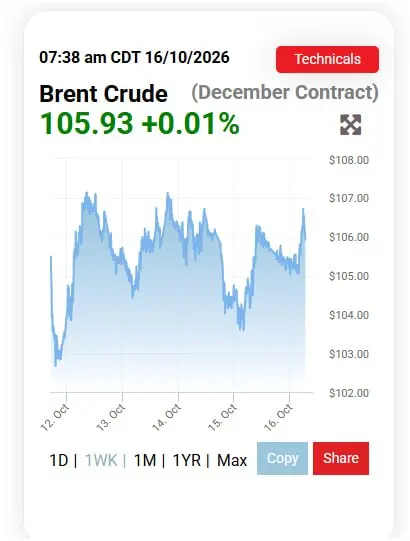Share the Brent Crude chart

tap(341, 458)
